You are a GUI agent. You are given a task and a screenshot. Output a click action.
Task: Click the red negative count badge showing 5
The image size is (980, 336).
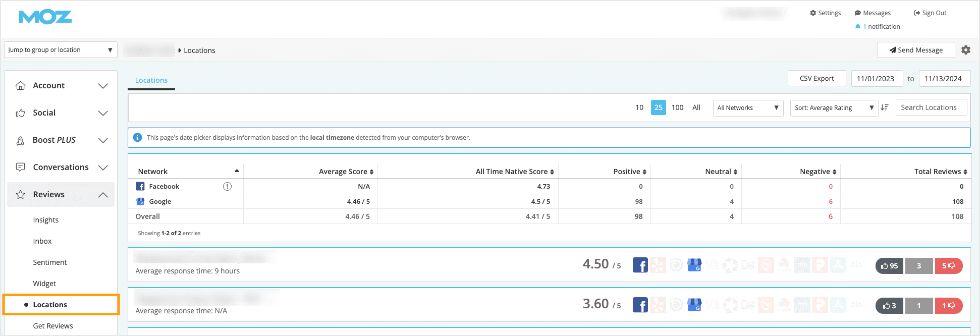(x=948, y=266)
